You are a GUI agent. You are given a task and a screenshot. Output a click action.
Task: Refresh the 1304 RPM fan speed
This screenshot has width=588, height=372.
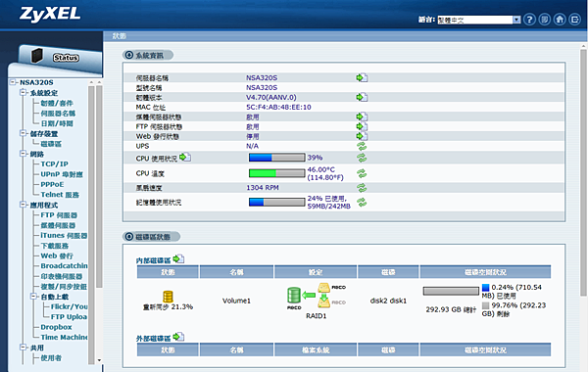(362, 188)
